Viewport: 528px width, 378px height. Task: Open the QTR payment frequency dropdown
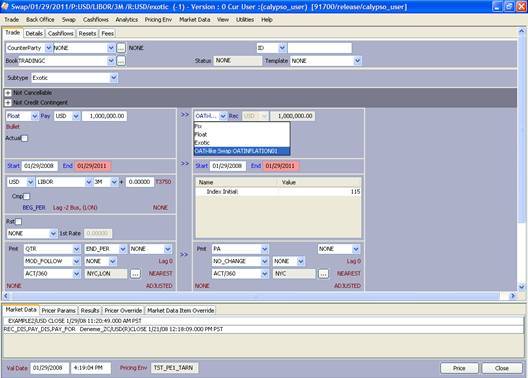76,249
